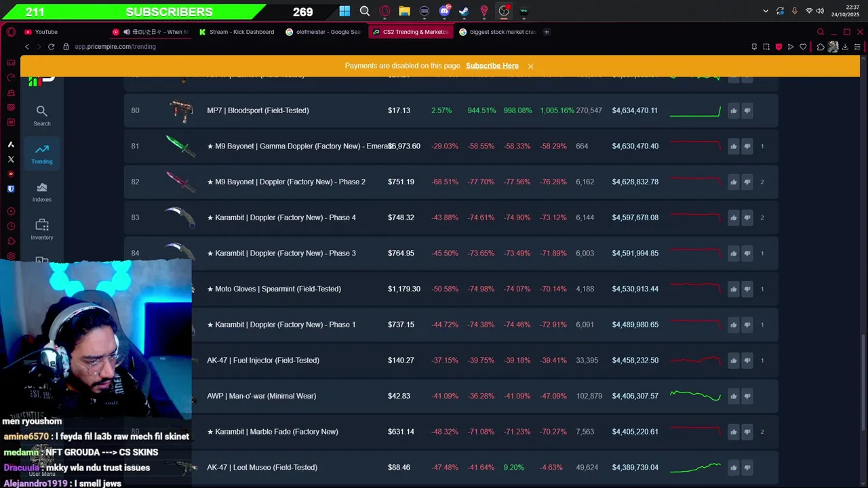Dislike M9 Bayonet Doppler Phase 2 row
The image size is (868, 488).
(x=747, y=182)
